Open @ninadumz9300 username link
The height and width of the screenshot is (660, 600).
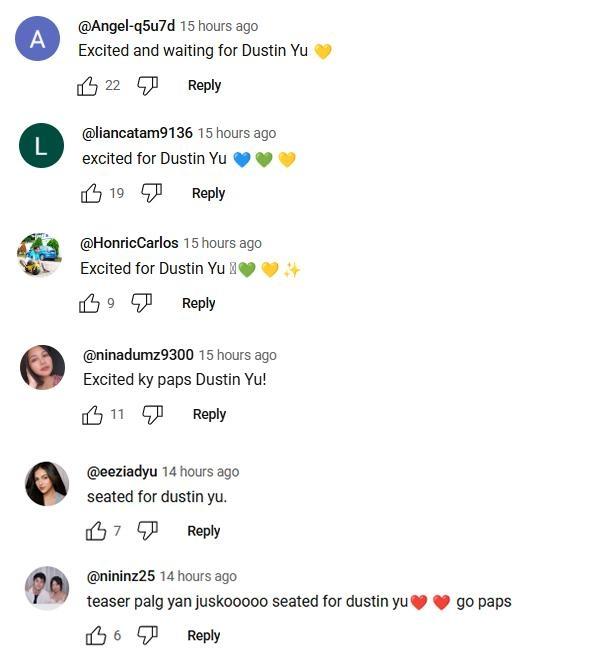coord(138,355)
